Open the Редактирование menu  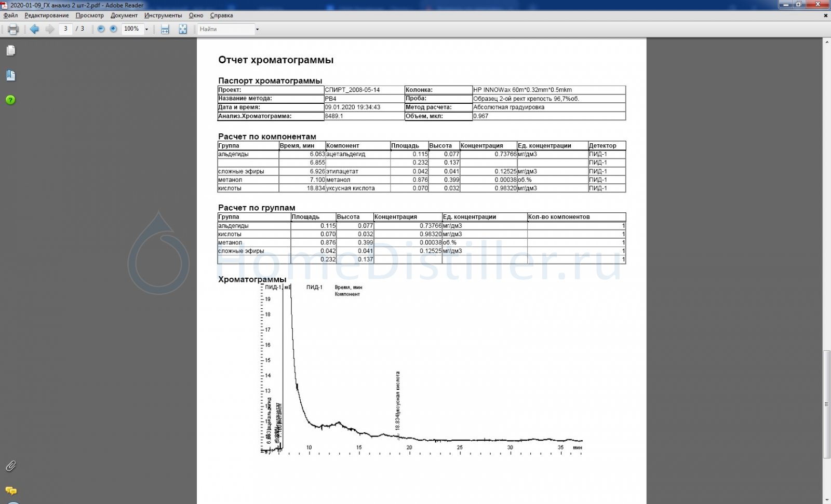pyautogui.click(x=47, y=16)
